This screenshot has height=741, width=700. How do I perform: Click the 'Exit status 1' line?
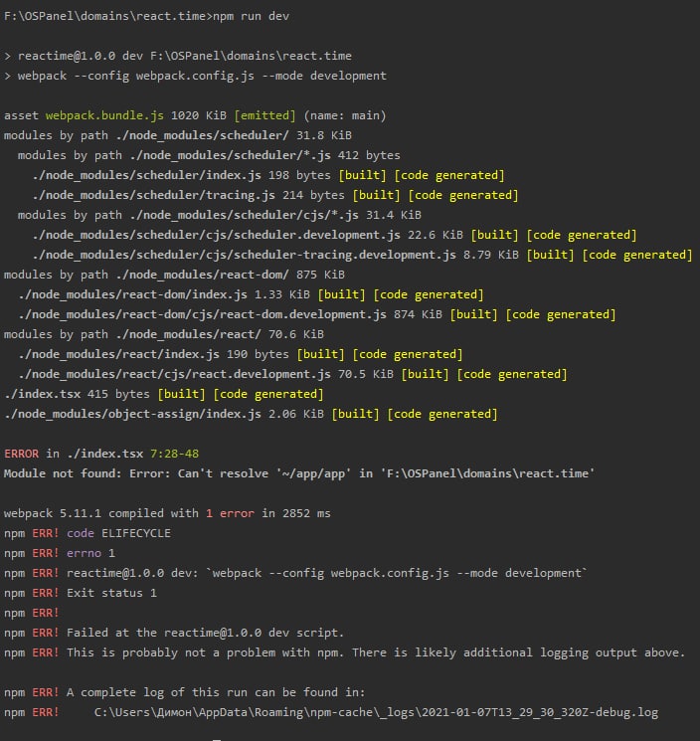point(81,593)
